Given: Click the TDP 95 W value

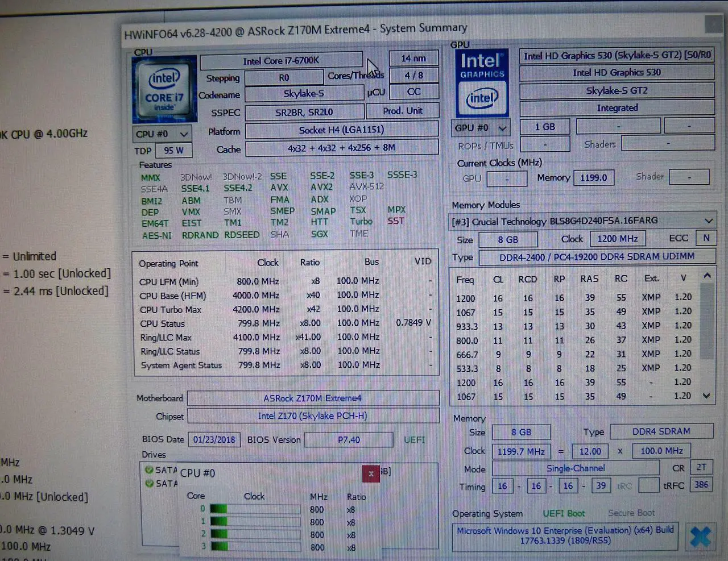Looking at the screenshot, I should pyautogui.click(x=173, y=150).
